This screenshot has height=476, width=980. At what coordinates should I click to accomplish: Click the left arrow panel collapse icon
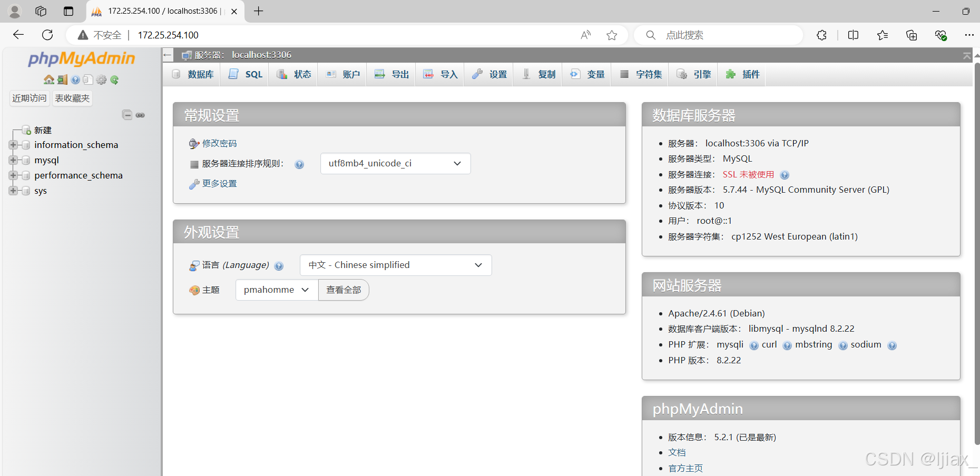(168, 55)
